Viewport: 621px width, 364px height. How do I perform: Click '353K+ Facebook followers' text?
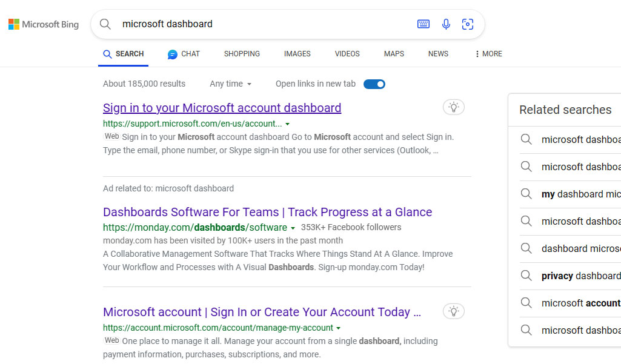(351, 227)
